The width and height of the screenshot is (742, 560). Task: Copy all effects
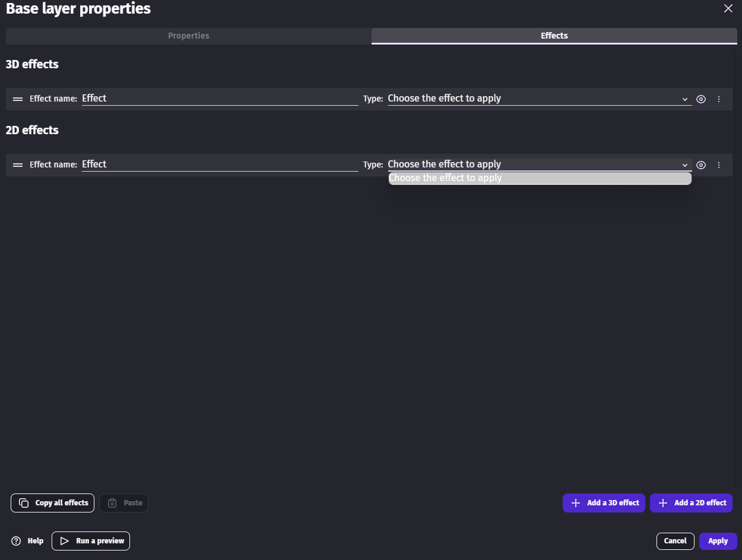point(52,503)
